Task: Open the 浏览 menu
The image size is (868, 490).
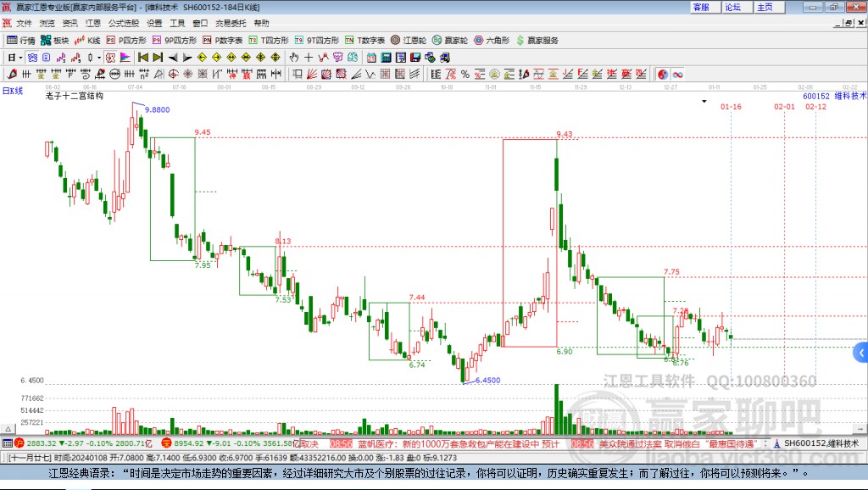Action: pos(47,23)
